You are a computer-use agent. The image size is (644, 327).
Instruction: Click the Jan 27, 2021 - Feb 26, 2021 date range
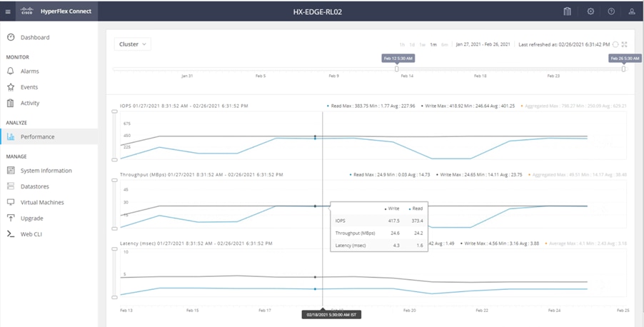[483, 44]
